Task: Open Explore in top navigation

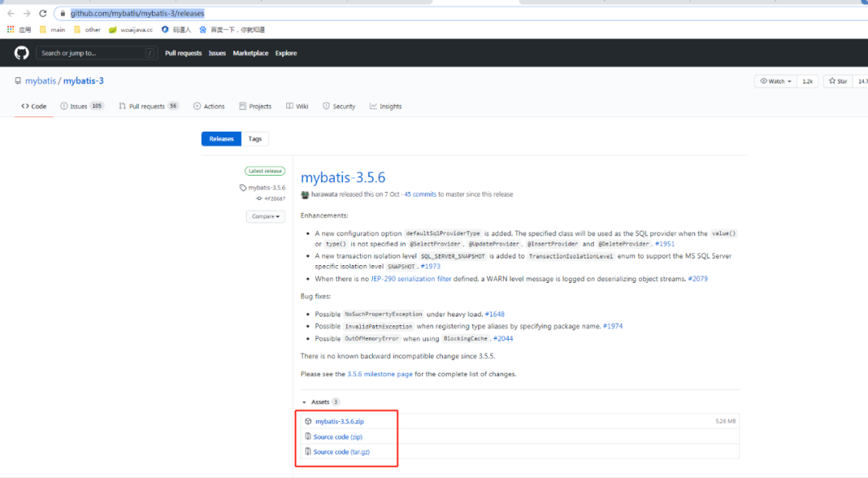Action: (285, 53)
